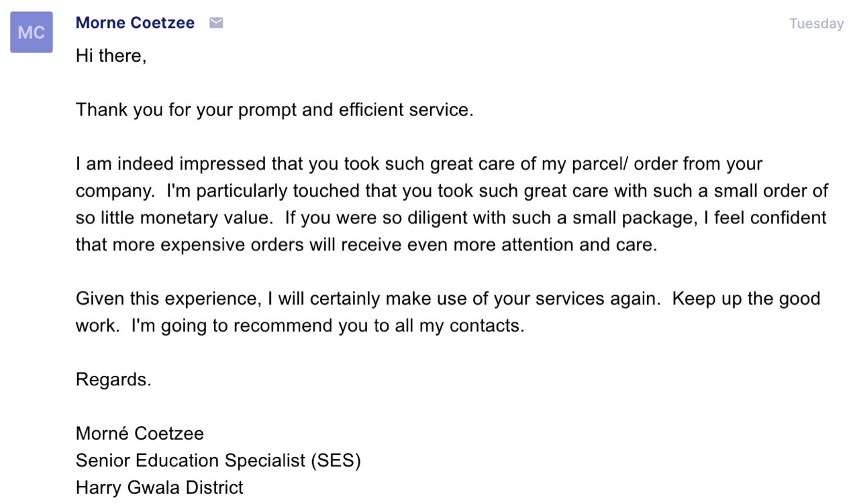Click the 'Regards.' closing line
Screen dimensions: 859x504
click(x=113, y=380)
